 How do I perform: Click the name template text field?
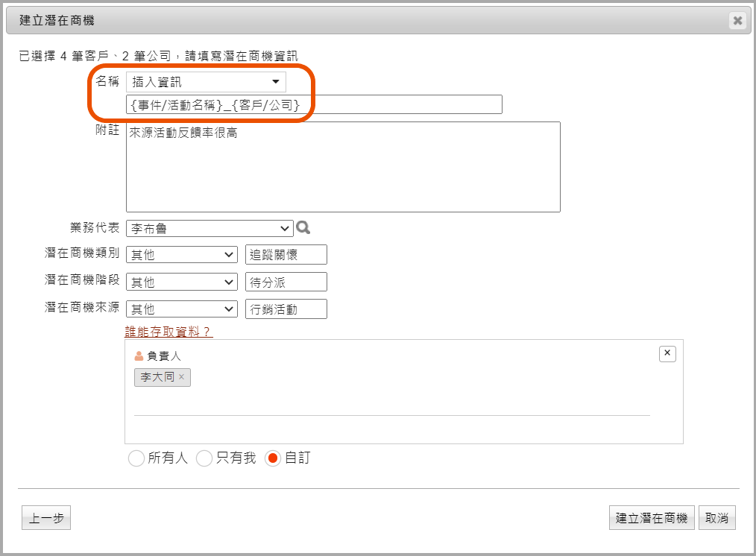[x=314, y=105]
